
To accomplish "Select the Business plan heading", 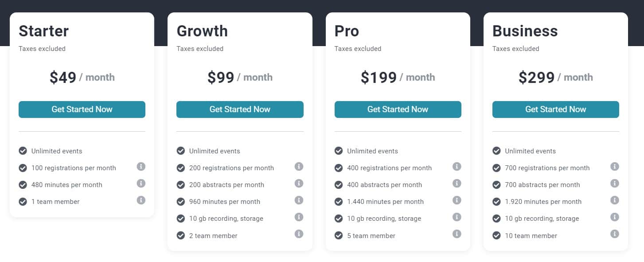I will 525,31.
